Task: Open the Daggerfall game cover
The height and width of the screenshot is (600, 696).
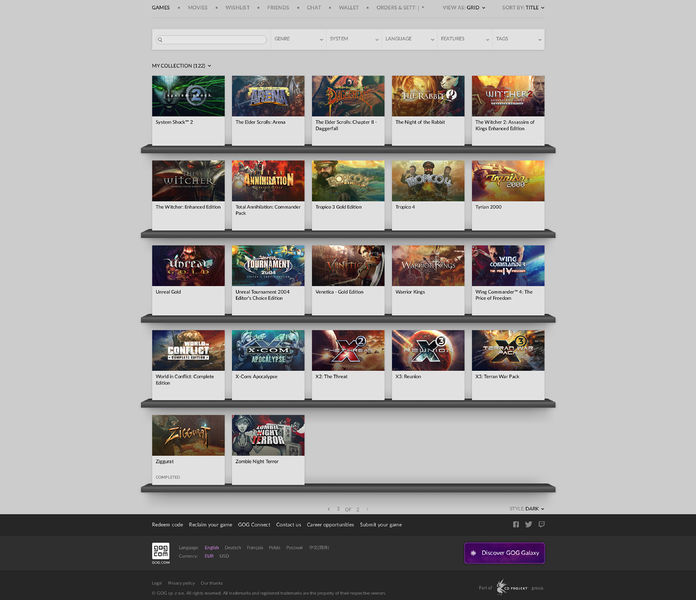Action: point(348,96)
